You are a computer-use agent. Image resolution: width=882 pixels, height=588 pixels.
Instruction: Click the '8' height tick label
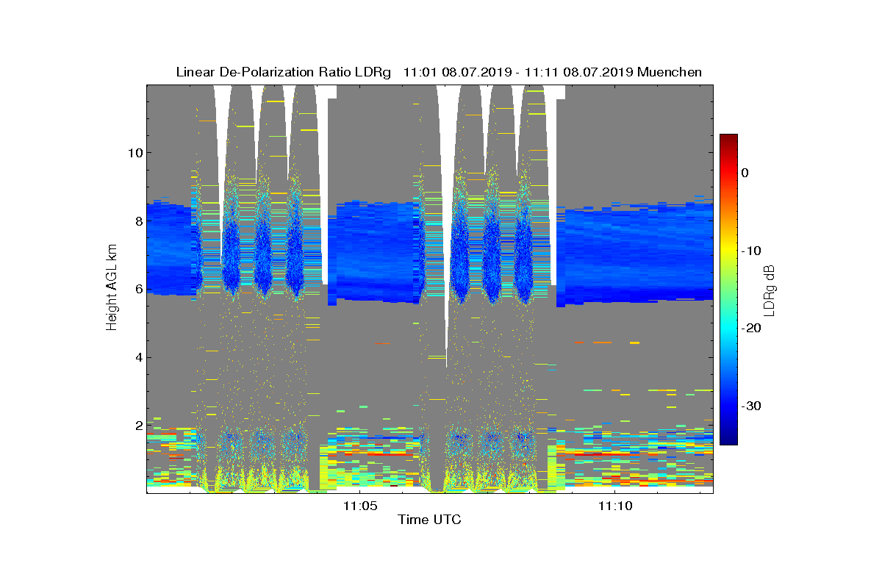(137, 221)
